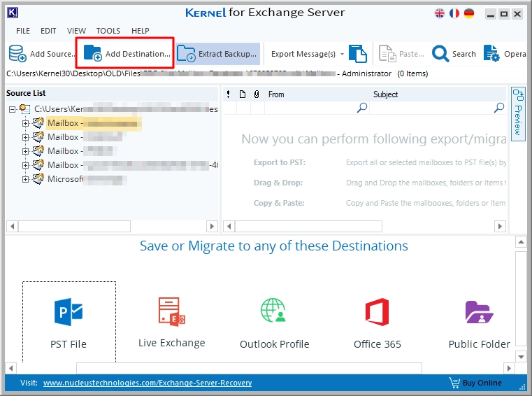The height and width of the screenshot is (396, 532).
Task: Click the Search label in toolbar
Action: tap(463, 54)
